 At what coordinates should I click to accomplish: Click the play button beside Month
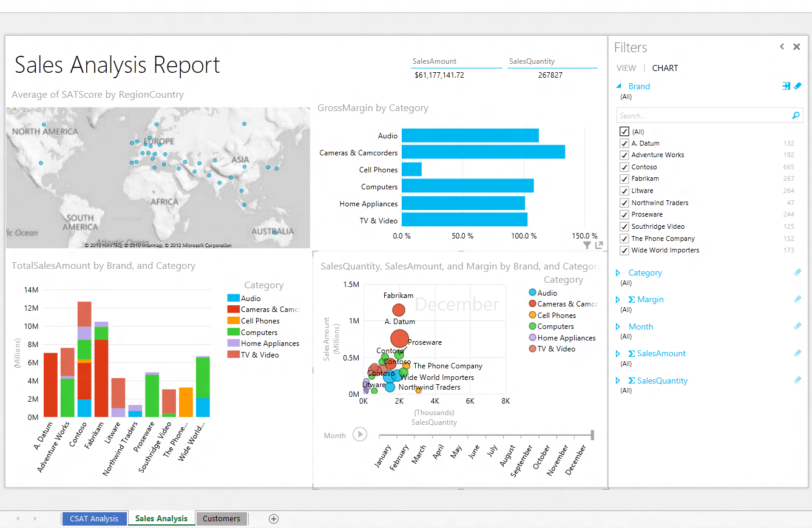(x=360, y=435)
